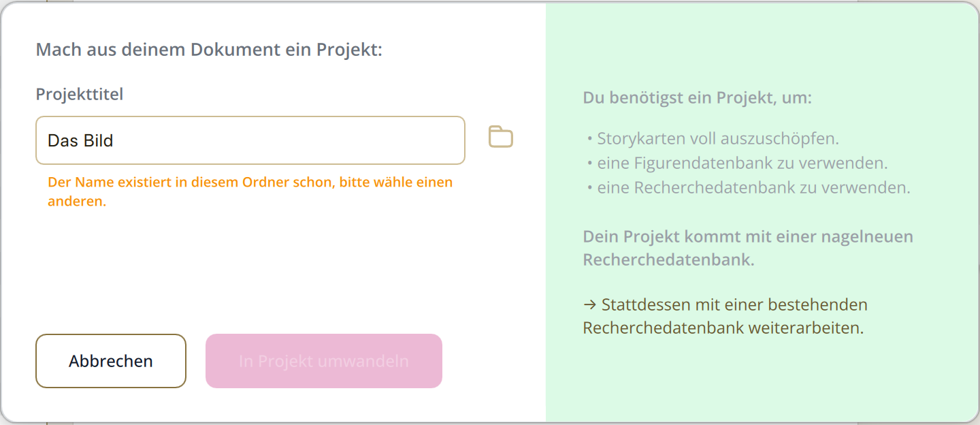Click the 'Recherchedatenbank weiterarbeiten' link line
The height and width of the screenshot is (425, 980).
pyautogui.click(x=723, y=328)
